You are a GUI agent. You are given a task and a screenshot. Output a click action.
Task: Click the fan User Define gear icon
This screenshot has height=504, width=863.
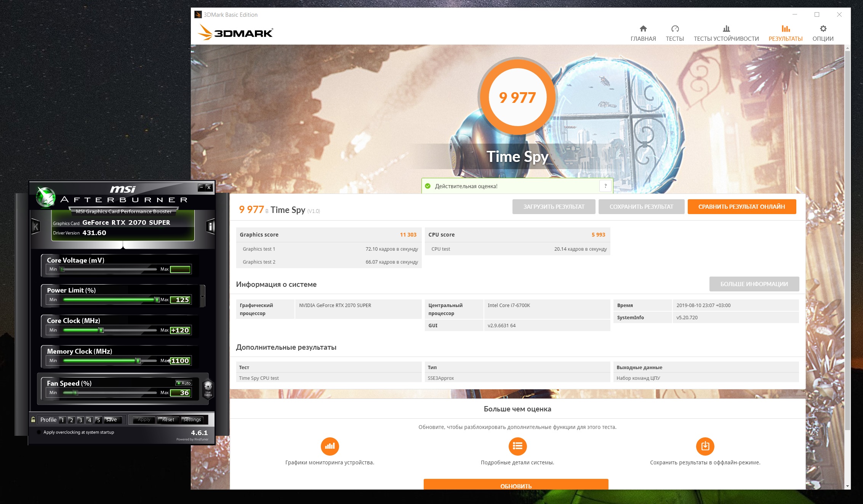[x=208, y=387]
